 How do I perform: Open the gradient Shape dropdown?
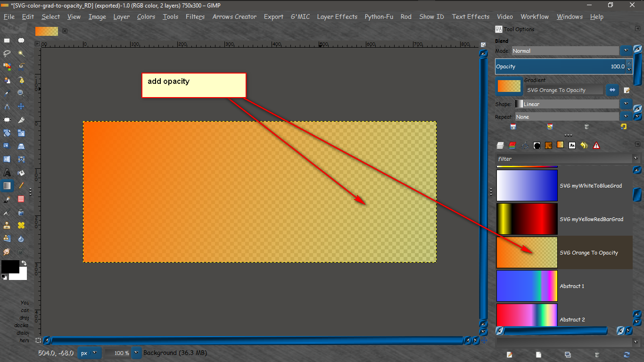pyautogui.click(x=573, y=104)
